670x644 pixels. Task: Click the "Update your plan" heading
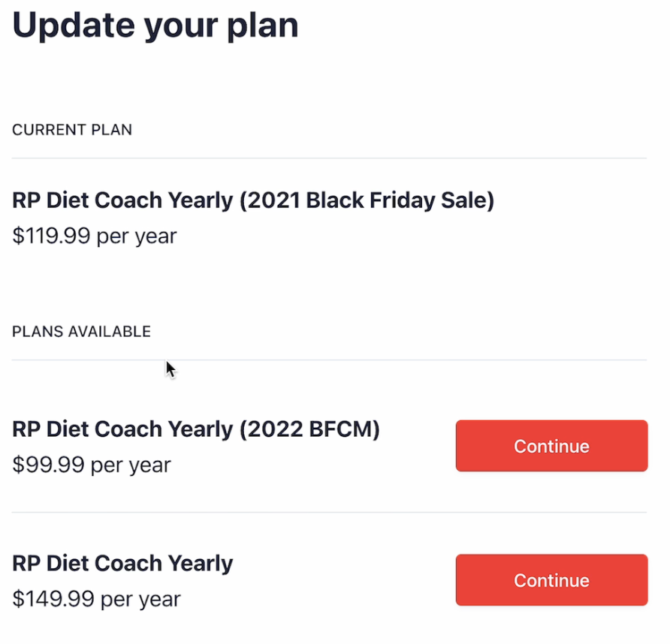pyautogui.click(x=155, y=26)
